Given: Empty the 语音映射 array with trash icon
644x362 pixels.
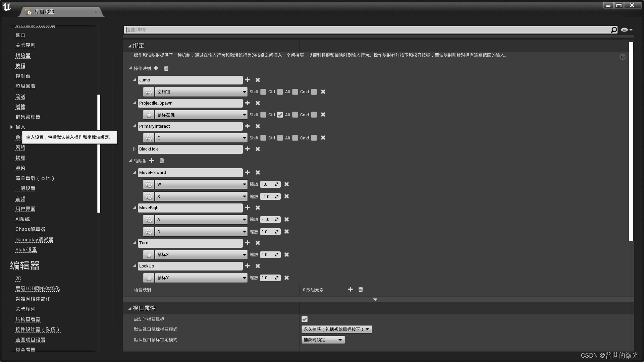Looking at the screenshot, I should pyautogui.click(x=361, y=290).
